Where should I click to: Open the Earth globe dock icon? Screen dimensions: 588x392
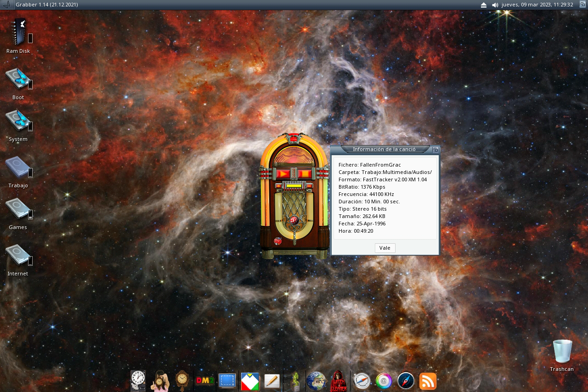point(316,381)
